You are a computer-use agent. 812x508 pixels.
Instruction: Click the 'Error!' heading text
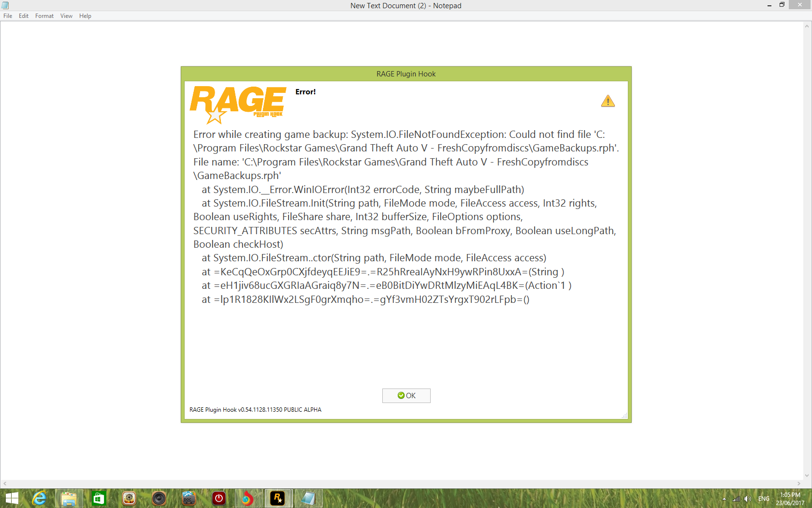tap(305, 92)
